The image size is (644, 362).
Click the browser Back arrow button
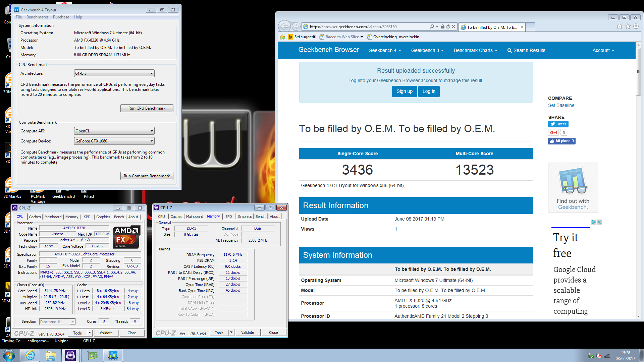(284, 26)
